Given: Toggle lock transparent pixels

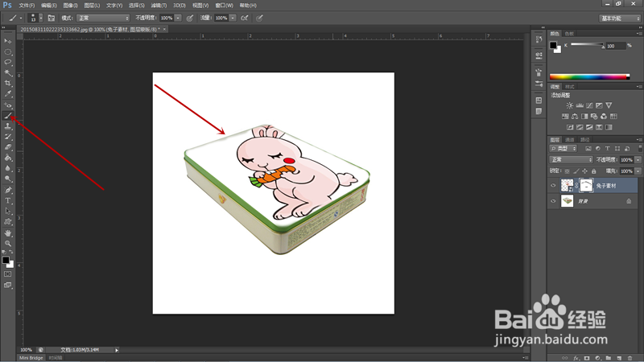Looking at the screenshot, I should [x=568, y=171].
